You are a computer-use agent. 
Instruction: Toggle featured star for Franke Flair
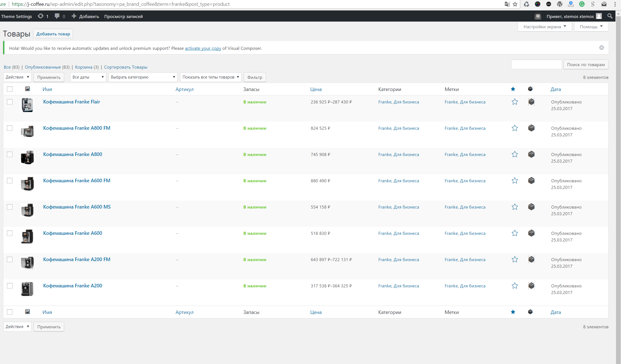point(515,102)
